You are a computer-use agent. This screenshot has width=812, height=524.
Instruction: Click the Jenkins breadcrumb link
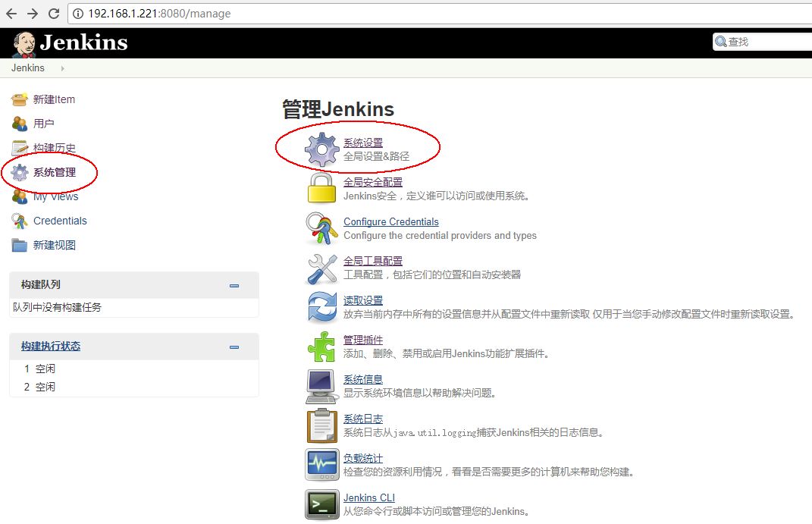click(x=28, y=67)
